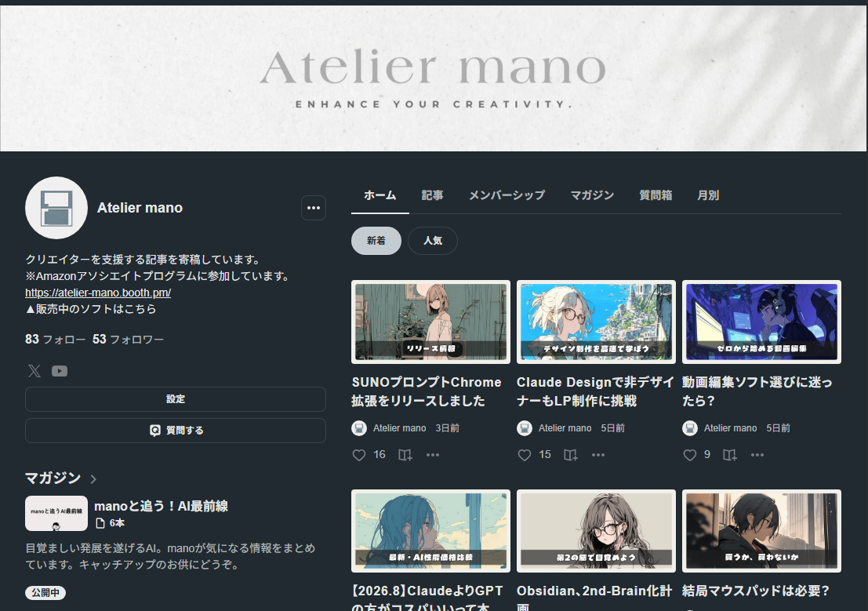
Task: Click the 質問する button
Action: pyautogui.click(x=176, y=431)
